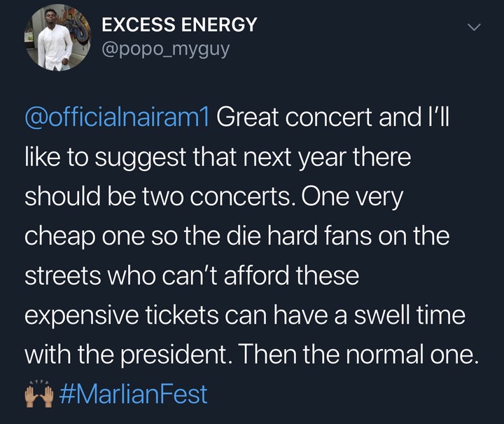Open the EXCESS ENERGY profile picture
504x424 pixels.
[x=55, y=41]
